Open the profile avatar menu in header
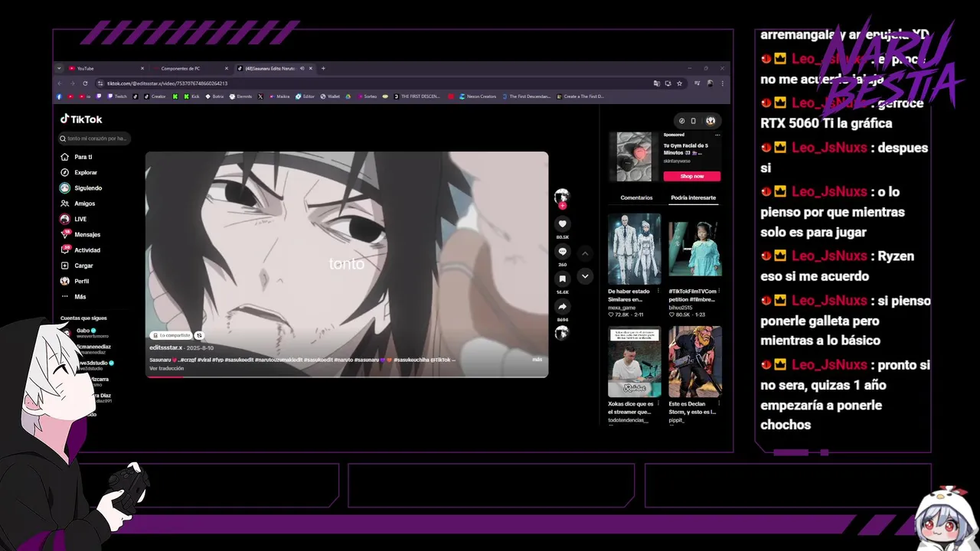The image size is (980, 551). tap(710, 121)
